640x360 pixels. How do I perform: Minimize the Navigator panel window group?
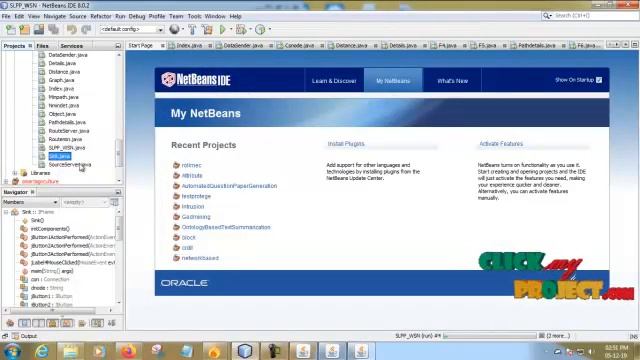point(118,192)
